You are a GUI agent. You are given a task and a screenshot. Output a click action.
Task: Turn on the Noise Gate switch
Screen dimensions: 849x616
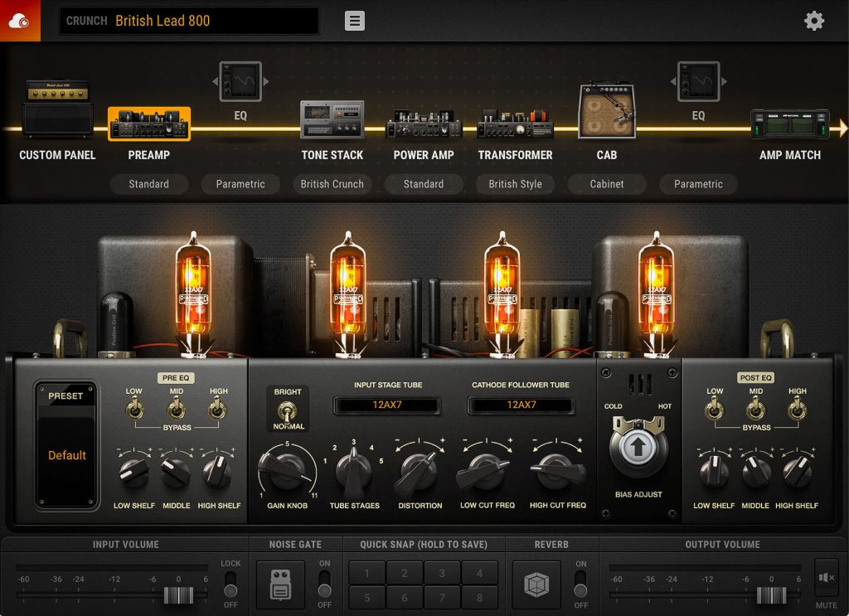tap(324, 584)
